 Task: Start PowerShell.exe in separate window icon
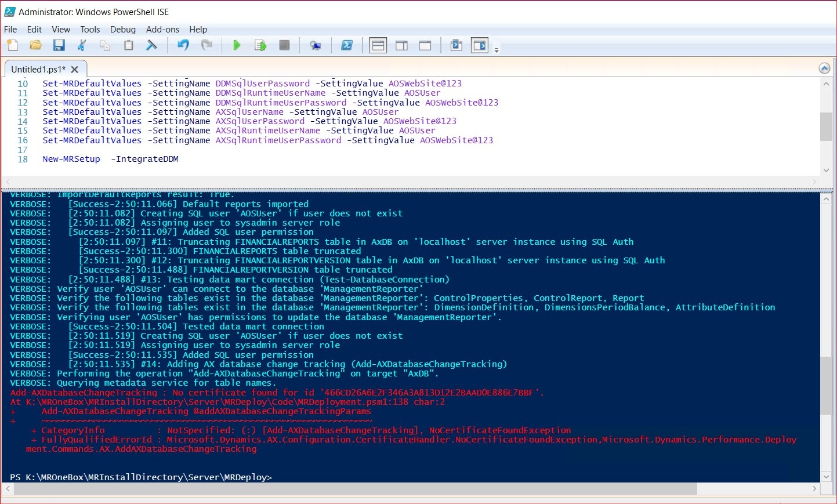click(x=347, y=45)
